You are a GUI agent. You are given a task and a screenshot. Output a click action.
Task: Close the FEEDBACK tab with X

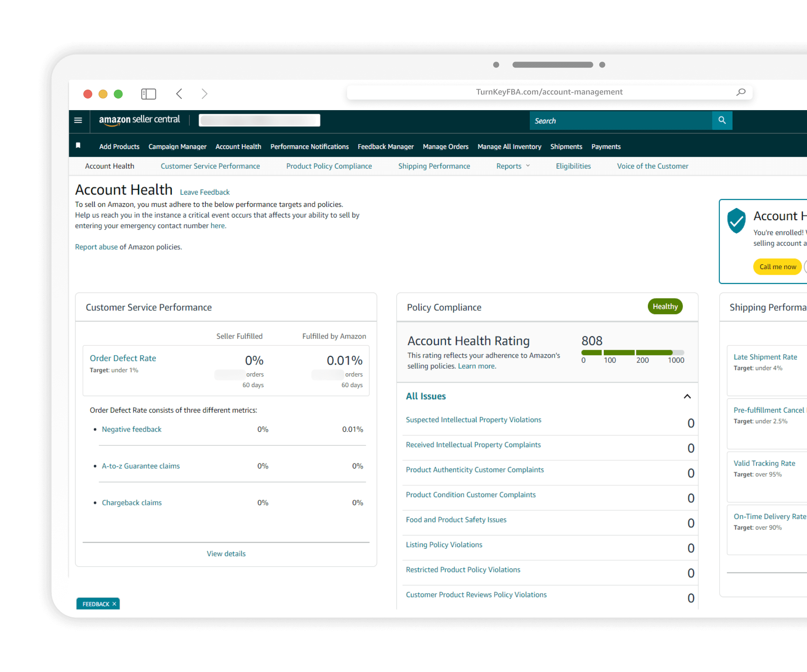pos(114,604)
